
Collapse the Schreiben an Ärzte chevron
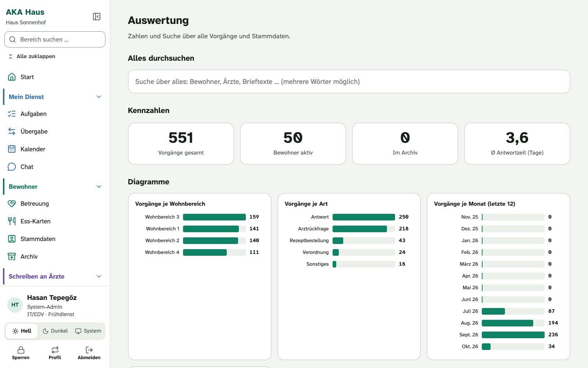click(99, 276)
